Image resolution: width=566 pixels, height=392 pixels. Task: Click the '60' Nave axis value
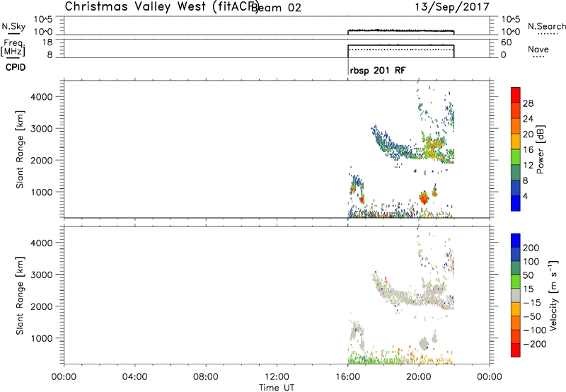coord(507,42)
